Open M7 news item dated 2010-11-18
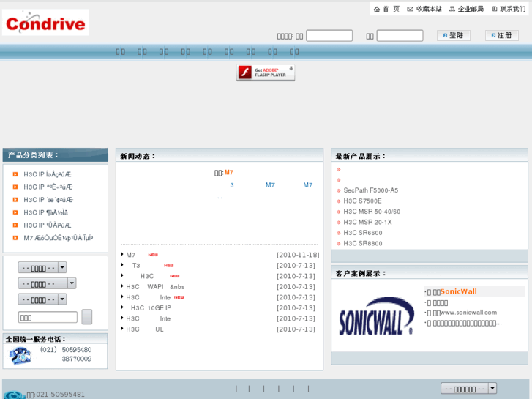Viewport: 532px width, 399px height. point(131,255)
